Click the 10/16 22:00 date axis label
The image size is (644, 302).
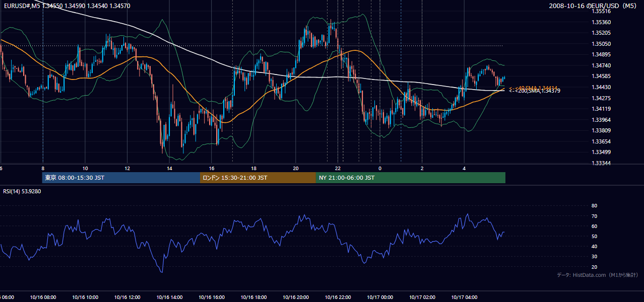[x=338, y=297]
